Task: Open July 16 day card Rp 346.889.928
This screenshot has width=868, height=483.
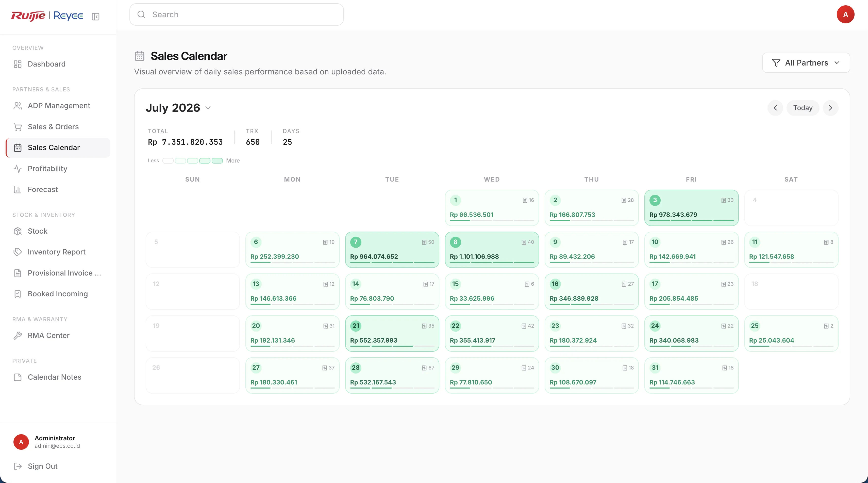Action: point(591,292)
